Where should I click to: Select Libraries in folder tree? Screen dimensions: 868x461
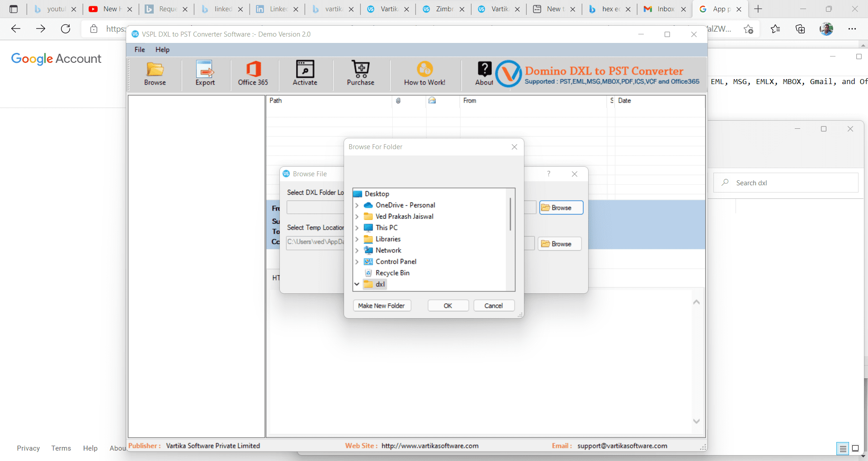point(388,239)
